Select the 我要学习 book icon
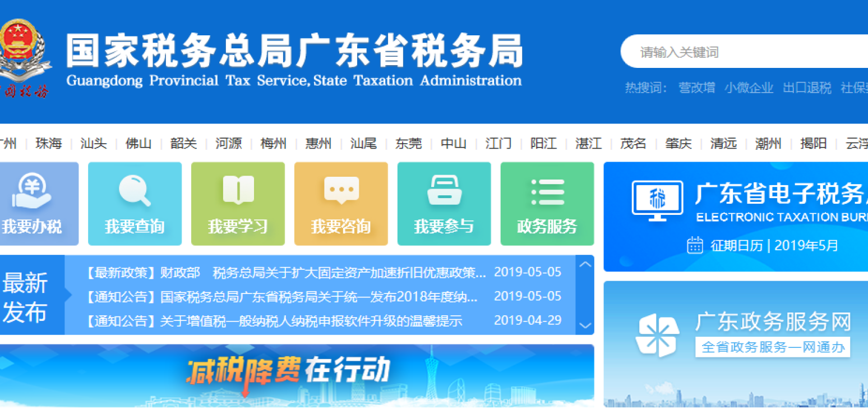 [x=238, y=190]
